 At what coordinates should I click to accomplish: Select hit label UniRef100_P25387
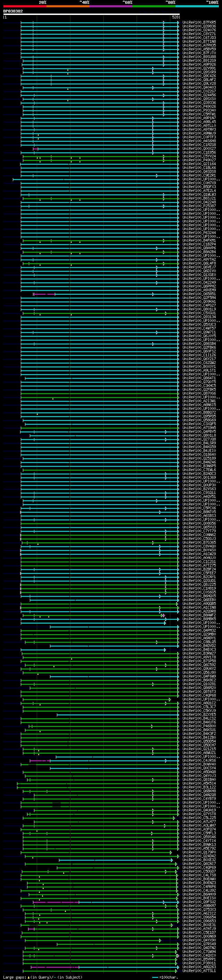pos(199,206)
